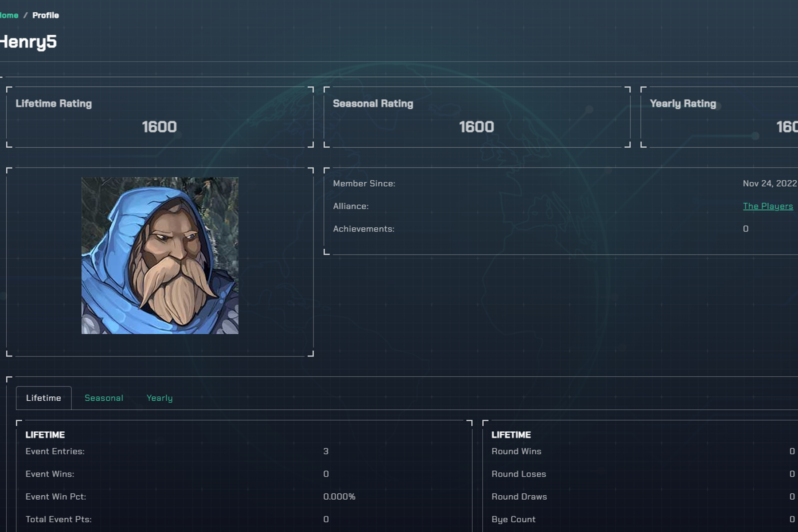Click the Achievements value 0
Viewport: 798px width, 532px height.
click(746, 229)
